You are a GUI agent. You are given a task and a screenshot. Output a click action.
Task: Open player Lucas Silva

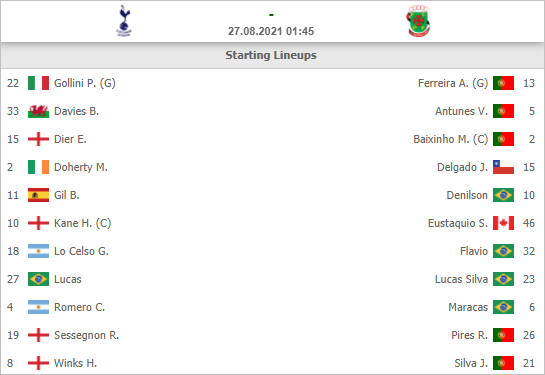461,279
